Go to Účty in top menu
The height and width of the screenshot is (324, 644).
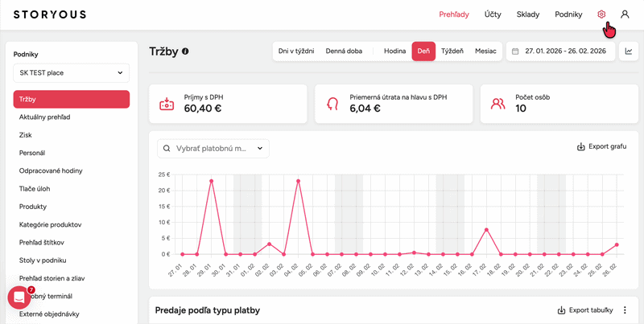click(x=493, y=14)
